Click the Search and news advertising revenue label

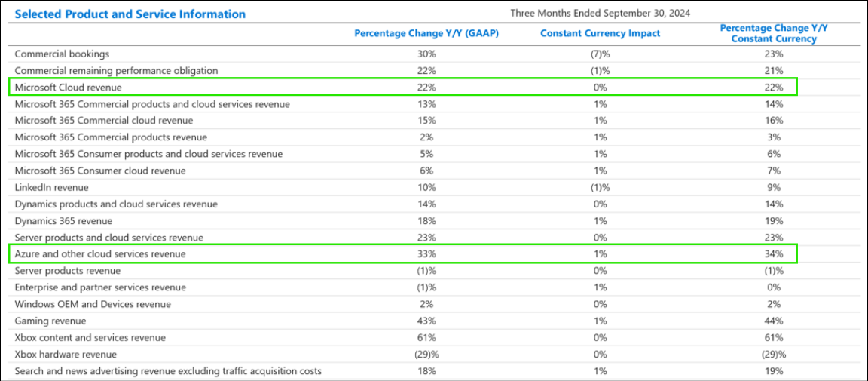[x=168, y=371]
